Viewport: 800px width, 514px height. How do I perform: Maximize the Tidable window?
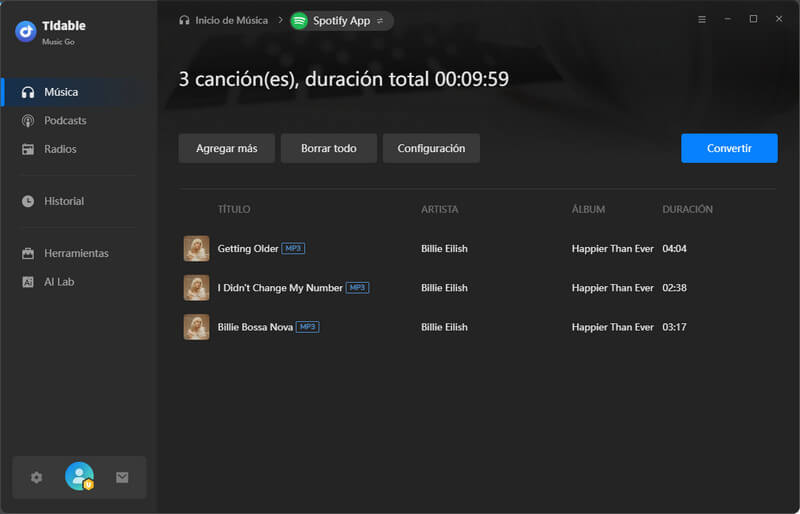(x=753, y=19)
